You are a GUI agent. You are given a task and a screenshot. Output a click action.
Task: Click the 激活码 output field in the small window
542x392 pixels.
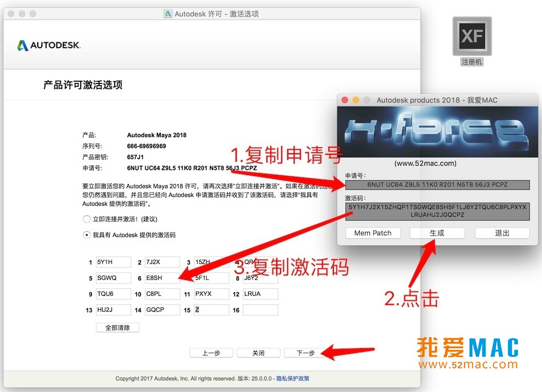[x=437, y=211]
